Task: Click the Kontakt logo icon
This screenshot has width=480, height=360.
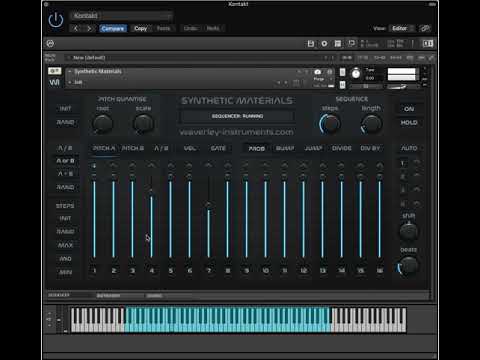Action: click(50, 44)
